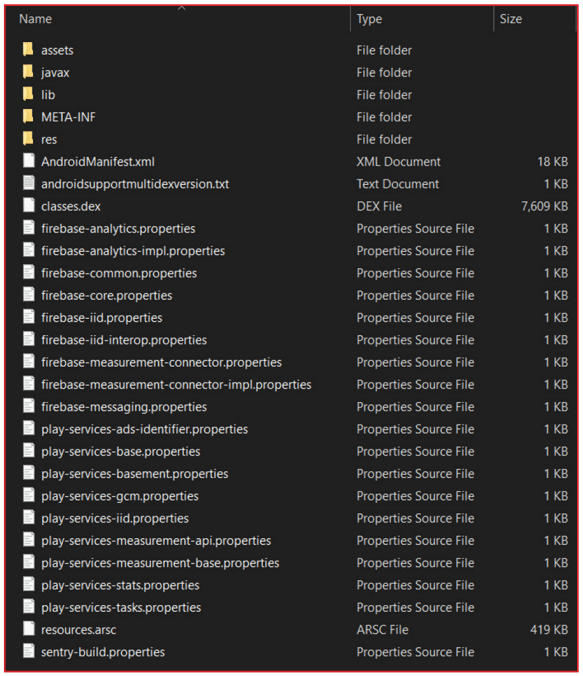This screenshot has height=676, width=583.
Task: Click the assets folder name
Action: (x=57, y=50)
